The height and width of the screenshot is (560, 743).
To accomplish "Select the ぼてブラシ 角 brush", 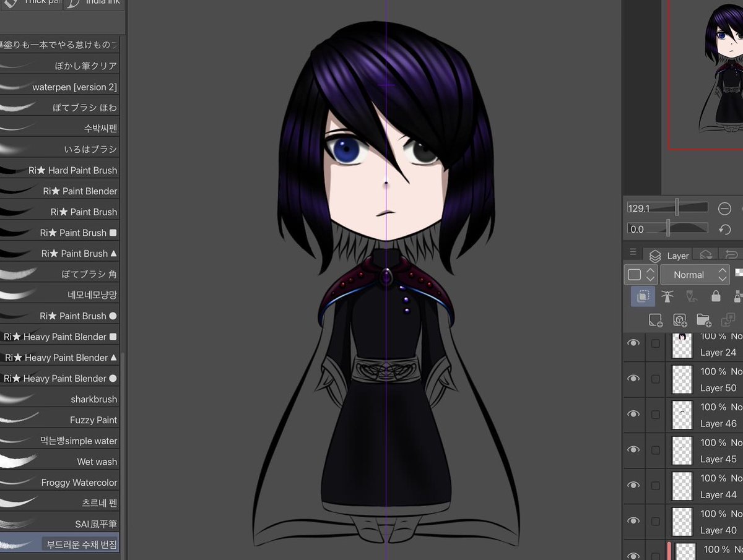I will coord(59,274).
